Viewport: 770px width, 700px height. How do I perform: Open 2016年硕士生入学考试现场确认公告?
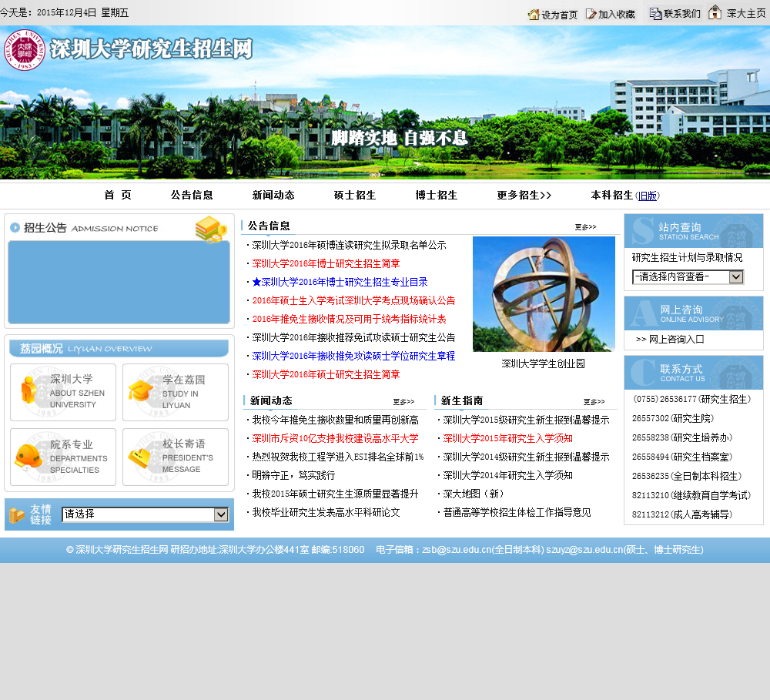point(353,300)
